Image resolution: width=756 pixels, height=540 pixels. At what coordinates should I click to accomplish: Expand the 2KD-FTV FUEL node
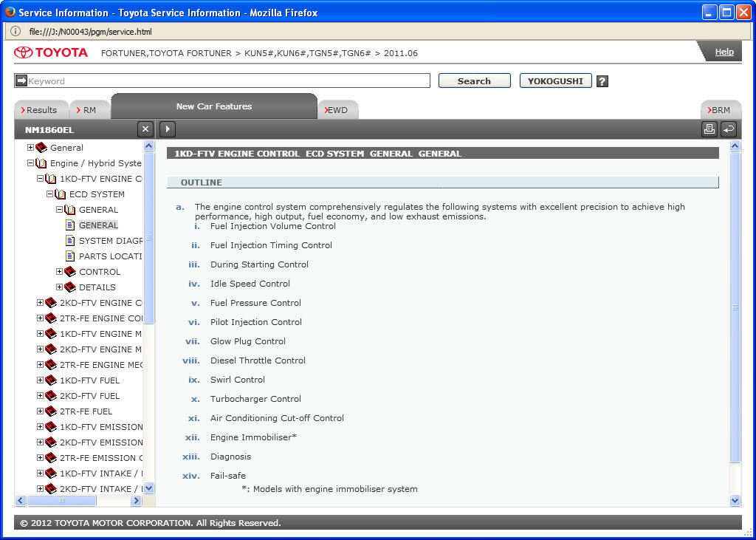[41, 396]
